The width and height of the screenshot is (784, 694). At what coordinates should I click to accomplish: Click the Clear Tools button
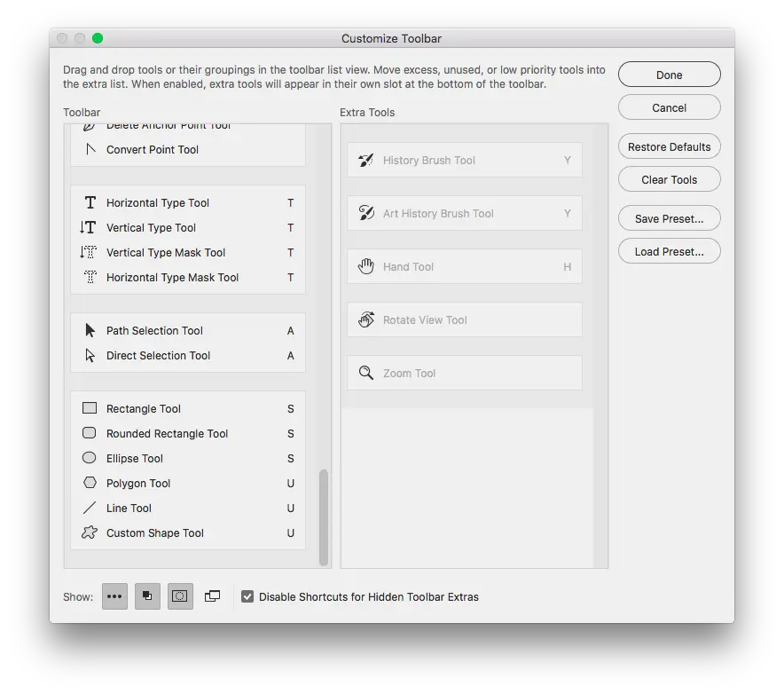pos(669,179)
